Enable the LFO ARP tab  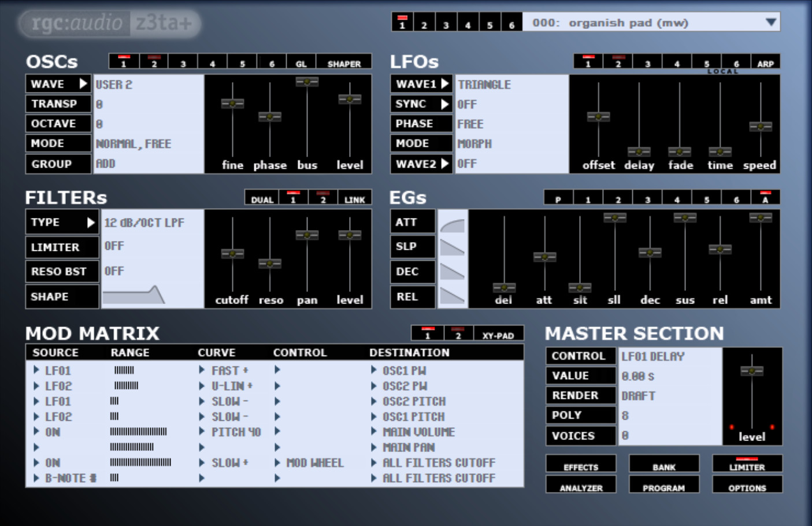tap(765, 62)
